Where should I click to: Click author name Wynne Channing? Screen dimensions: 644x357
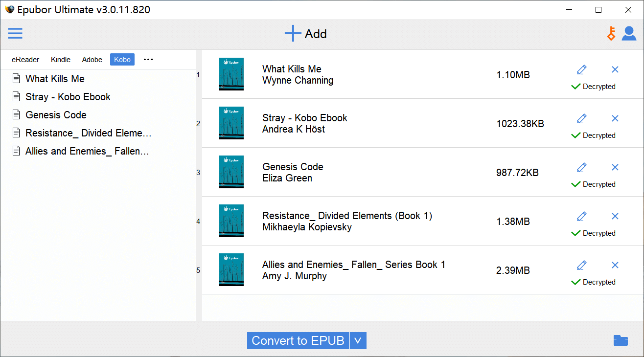tap(298, 81)
